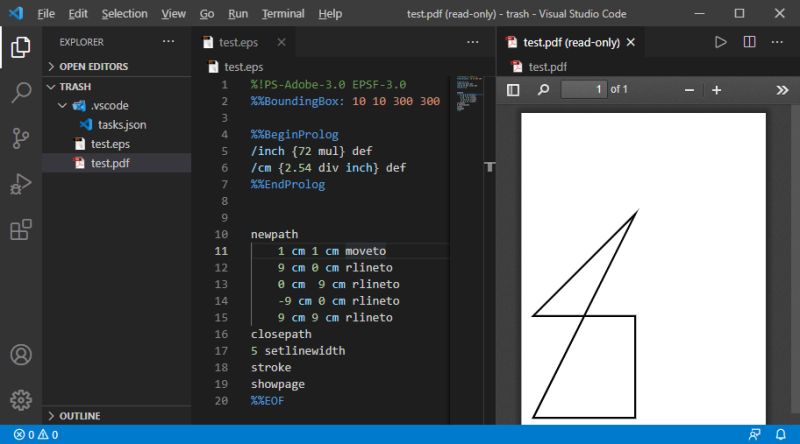800x444 pixels.
Task: Expand the Open Editors section
Action: click(x=117, y=66)
